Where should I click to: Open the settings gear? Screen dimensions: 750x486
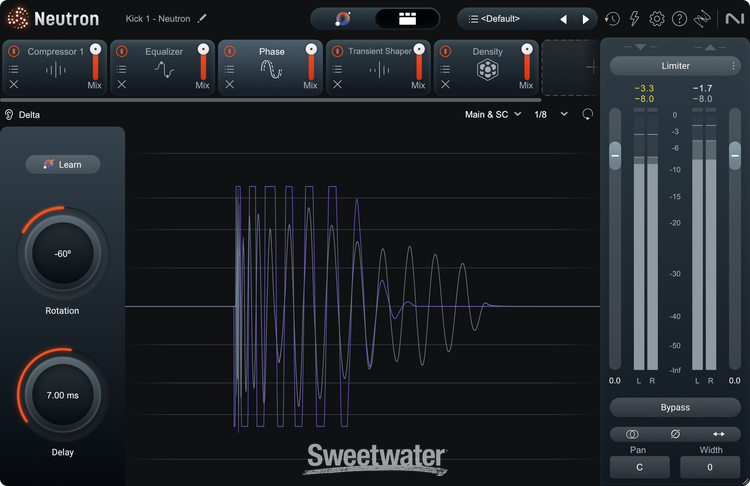tap(656, 19)
